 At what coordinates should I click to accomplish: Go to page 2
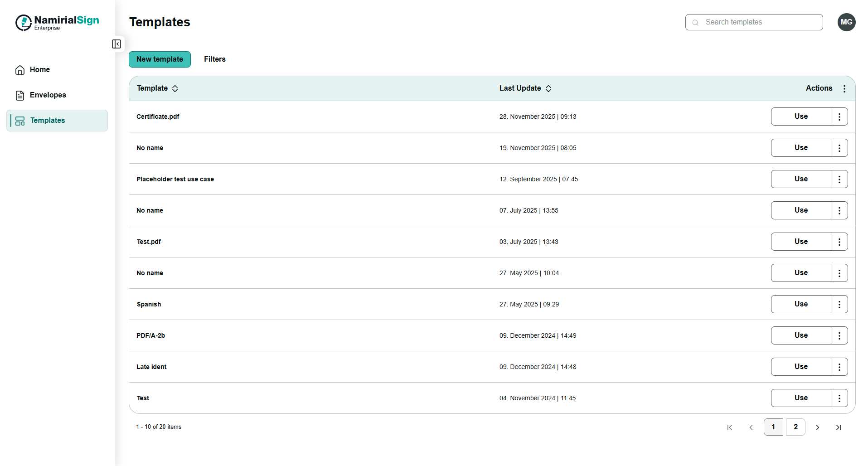(795, 427)
